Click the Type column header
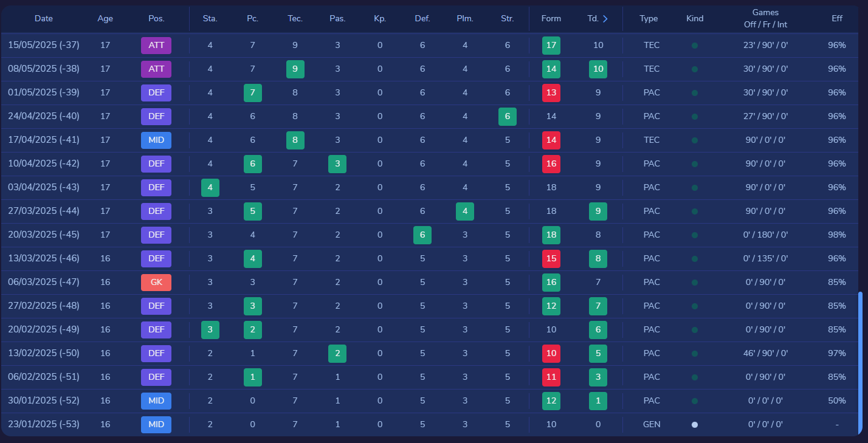This screenshot has height=443, width=868. coord(649,19)
